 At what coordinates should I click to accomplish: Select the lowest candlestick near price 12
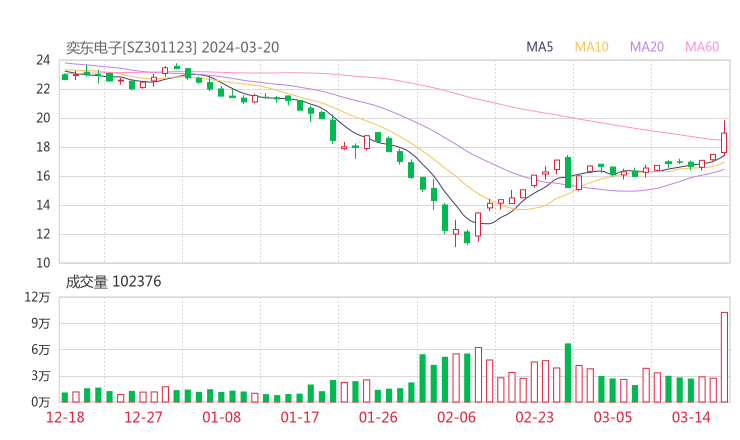455,232
